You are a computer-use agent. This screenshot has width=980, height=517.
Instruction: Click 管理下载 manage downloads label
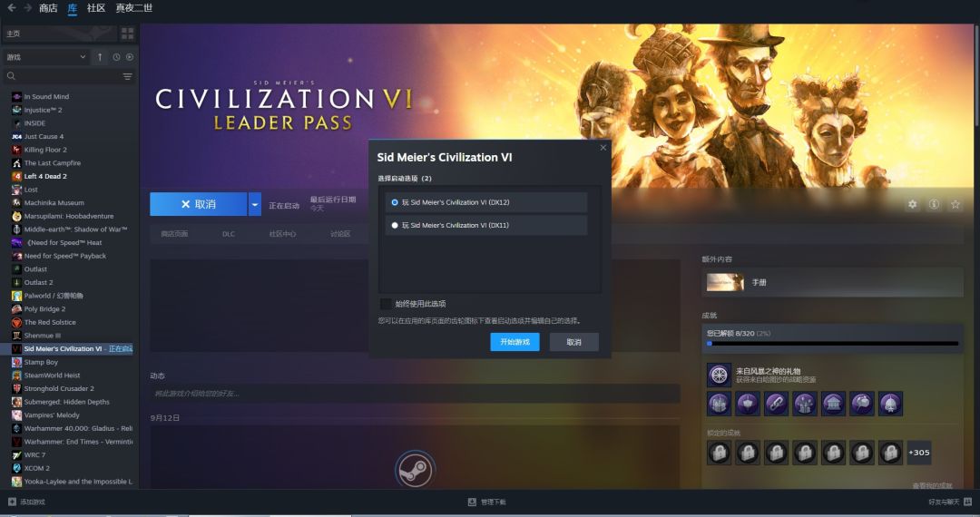coord(493,502)
